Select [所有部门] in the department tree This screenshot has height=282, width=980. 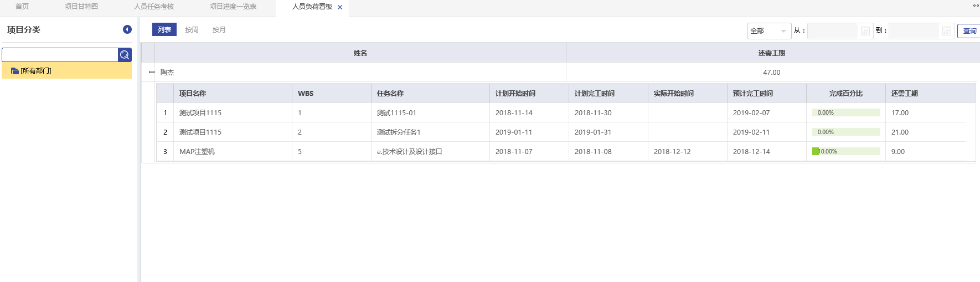36,71
